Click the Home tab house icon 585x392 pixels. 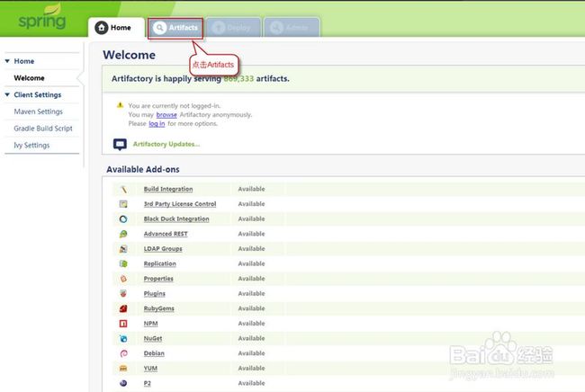coord(101,28)
